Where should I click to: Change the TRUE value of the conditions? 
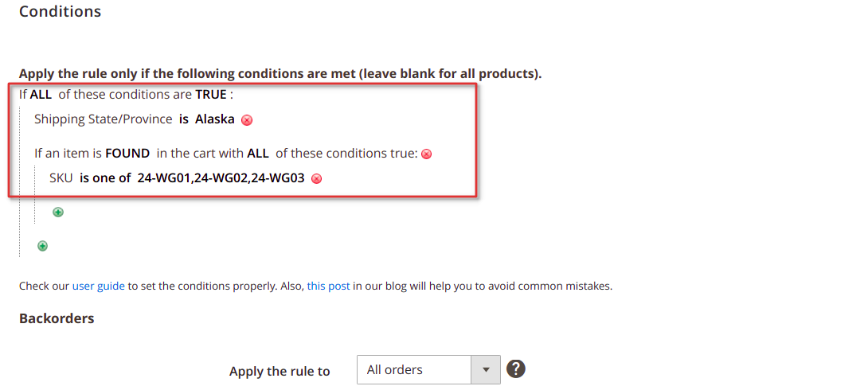(211, 95)
